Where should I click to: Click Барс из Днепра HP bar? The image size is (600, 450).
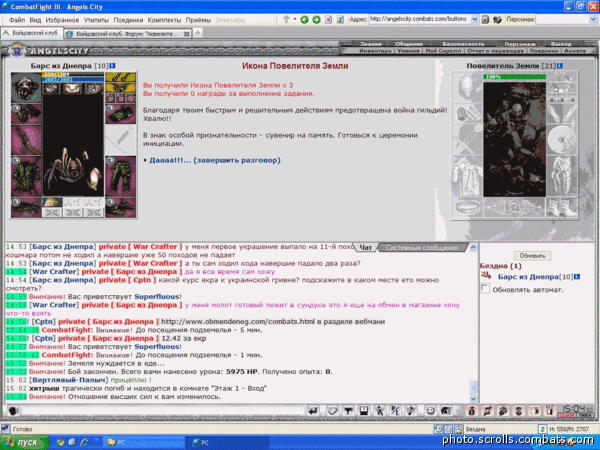73,74
